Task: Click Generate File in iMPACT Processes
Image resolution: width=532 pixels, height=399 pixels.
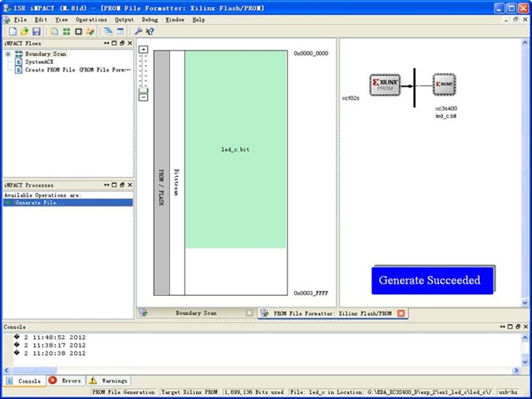Action: pos(39,203)
